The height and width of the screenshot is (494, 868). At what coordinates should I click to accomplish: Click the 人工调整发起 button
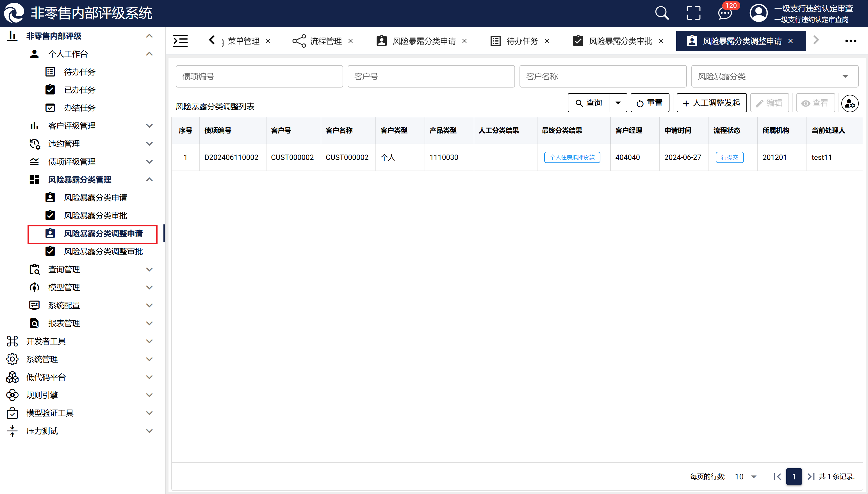pyautogui.click(x=712, y=103)
